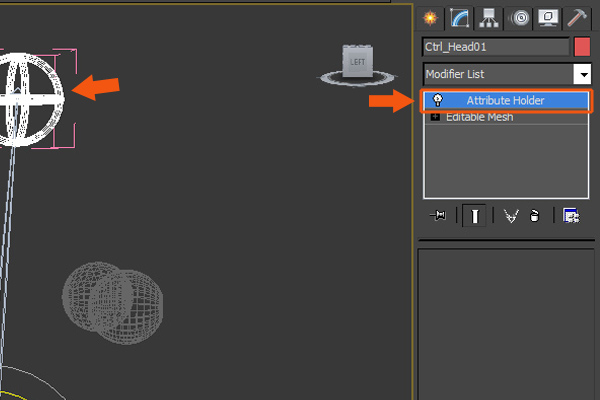Click the LEFT ViewCube face
This screenshot has height=400, width=600.
coord(358,62)
